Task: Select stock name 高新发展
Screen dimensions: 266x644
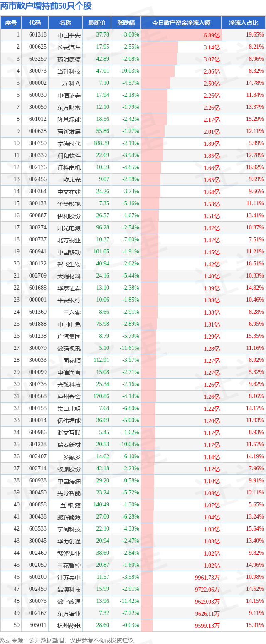Action: (x=69, y=132)
